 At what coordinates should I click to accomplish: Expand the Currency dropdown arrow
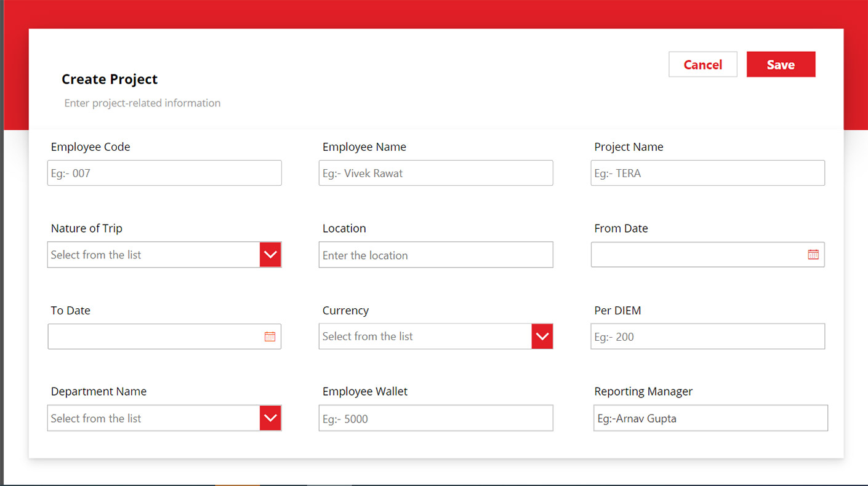point(542,337)
